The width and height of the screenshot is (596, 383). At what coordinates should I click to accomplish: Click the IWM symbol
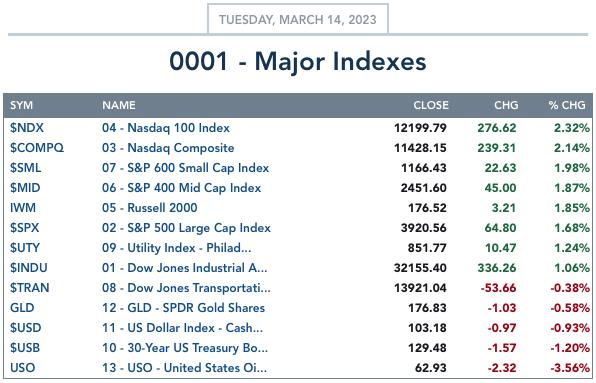tap(23, 208)
